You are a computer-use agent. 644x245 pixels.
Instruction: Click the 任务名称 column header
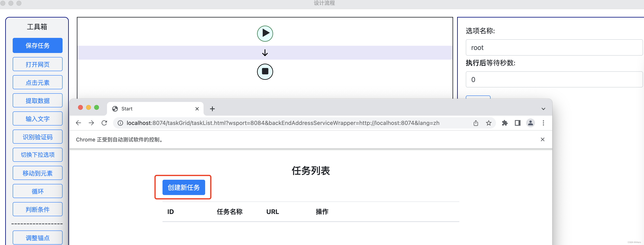click(x=229, y=212)
